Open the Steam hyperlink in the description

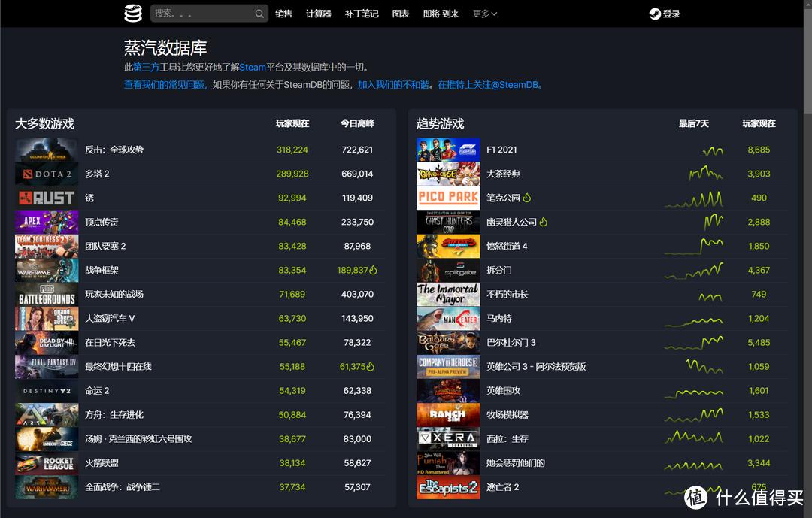click(253, 67)
